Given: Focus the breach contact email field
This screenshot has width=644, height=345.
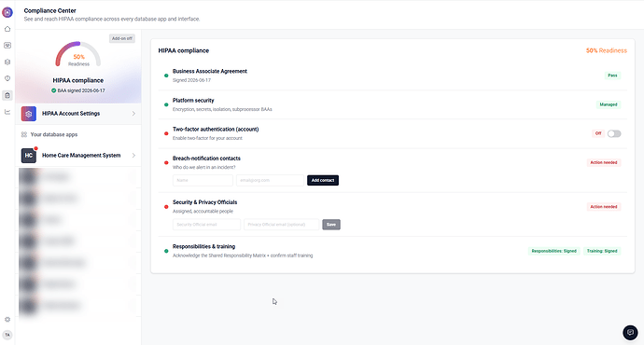Looking at the screenshot, I should [271, 180].
